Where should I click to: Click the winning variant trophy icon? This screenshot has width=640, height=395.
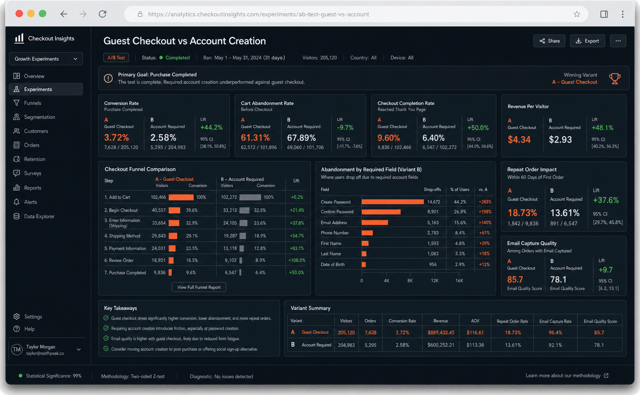tap(614, 78)
